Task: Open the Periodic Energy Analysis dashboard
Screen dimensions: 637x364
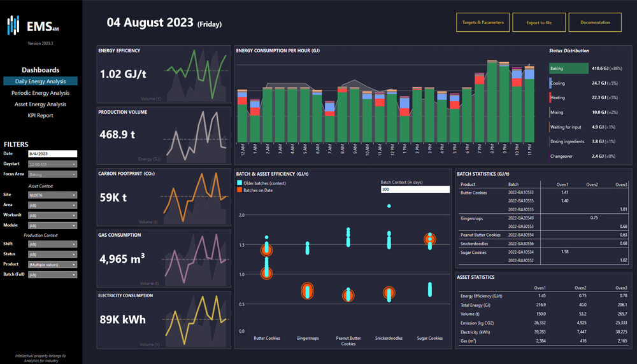Action: coord(40,93)
